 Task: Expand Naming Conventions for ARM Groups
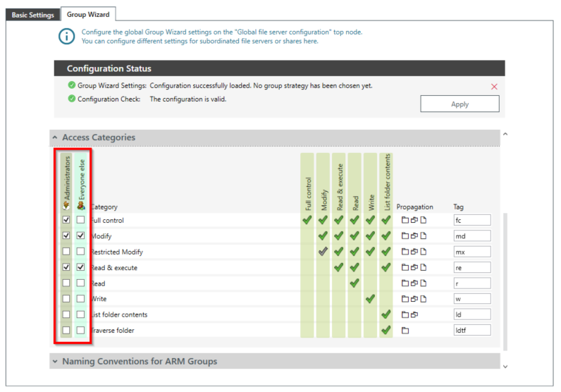click(x=55, y=362)
